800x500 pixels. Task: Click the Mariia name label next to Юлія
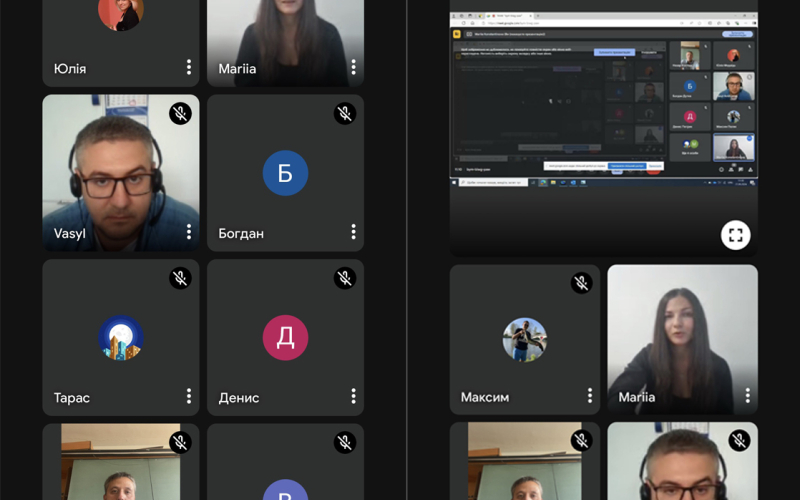click(237, 68)
